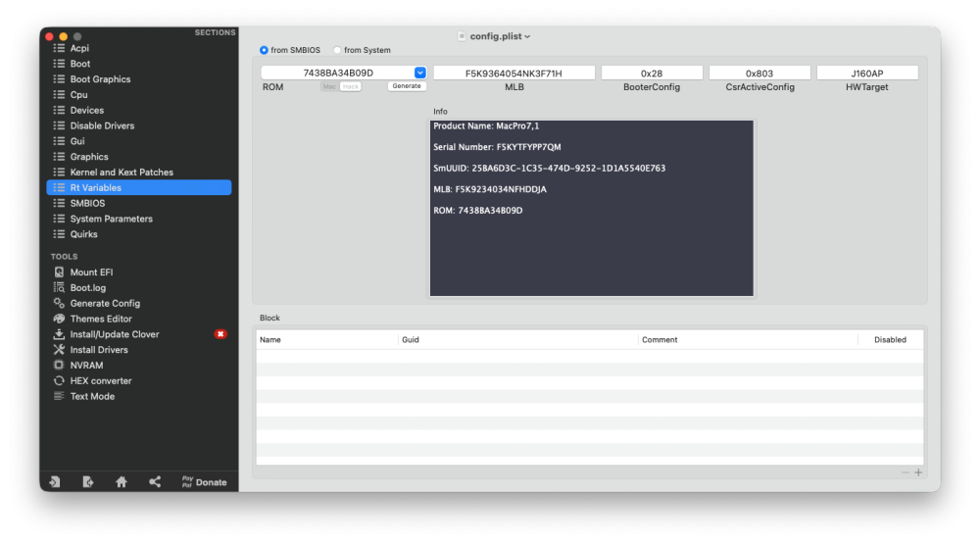Toggle the Hack ROM option
This screenshot has height=544, width=980.
(x=351, y=87)
